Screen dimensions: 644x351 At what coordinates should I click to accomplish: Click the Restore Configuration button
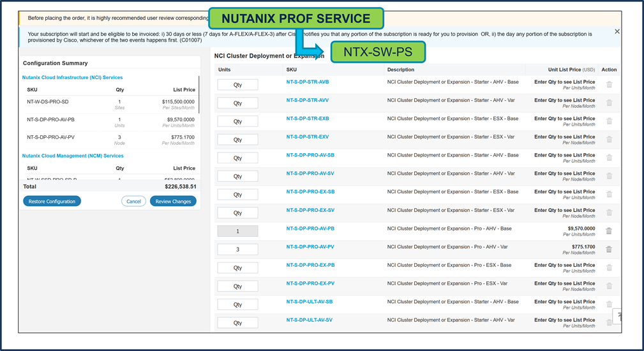click(52, 201)
